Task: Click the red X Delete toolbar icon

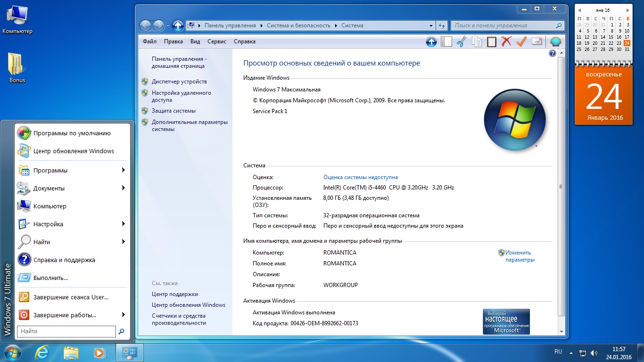Action: [506, 41]
